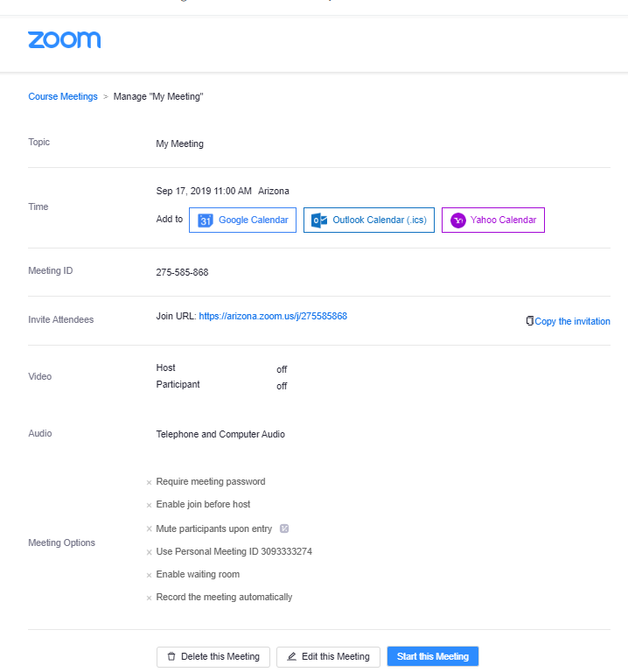
Task: Open the arizona.zoom.us join URL
Action: 273,316
